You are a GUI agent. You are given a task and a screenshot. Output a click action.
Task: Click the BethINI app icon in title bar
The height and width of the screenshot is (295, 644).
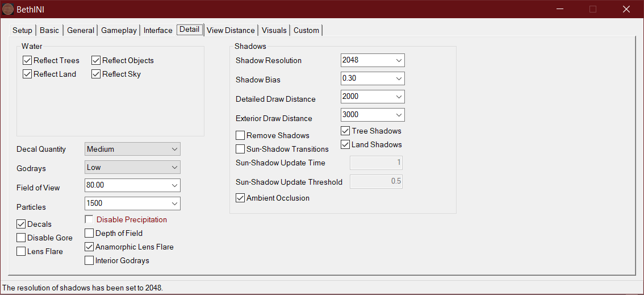click(8, 9)
